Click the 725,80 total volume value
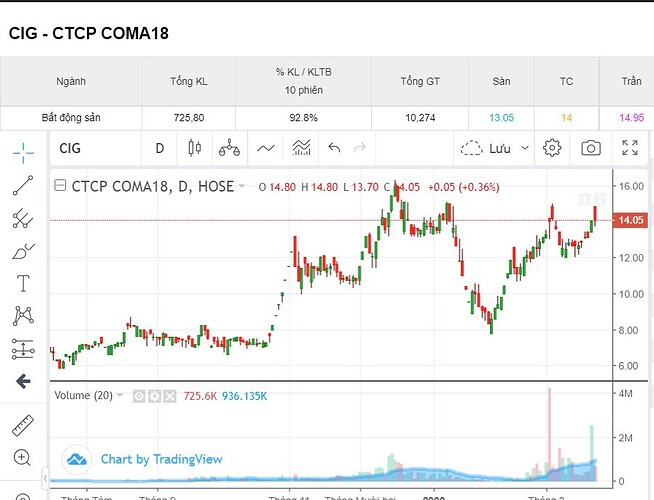654x500 pixels. (x=189, y=118)
